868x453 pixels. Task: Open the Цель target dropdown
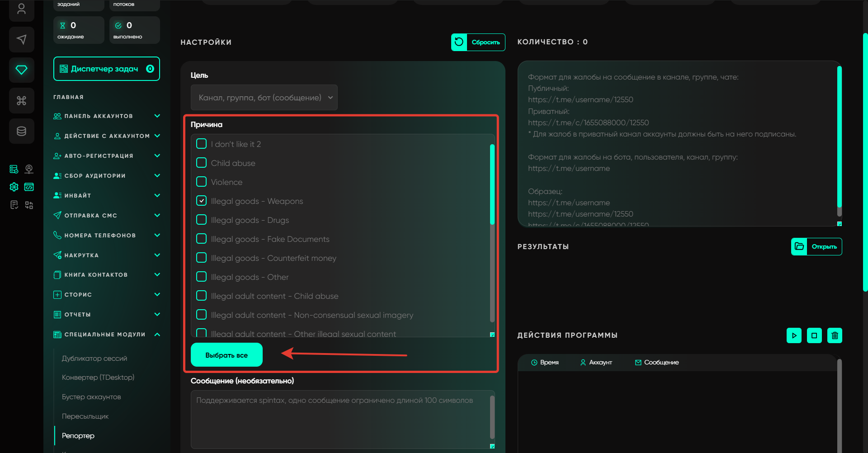[x=264, y=98]
